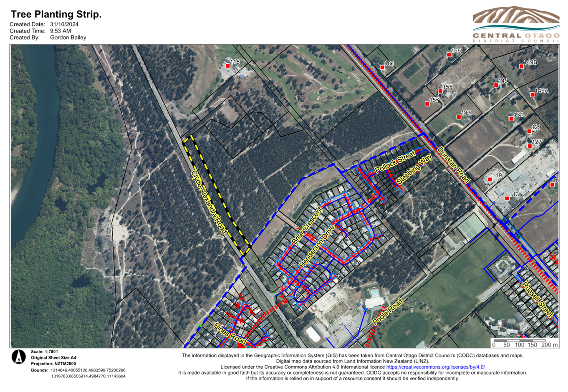Viewport: 568px width, 392px height.
Task: Select the red property marker for 129
Action: pyautogui.click(x=529, y=131)
